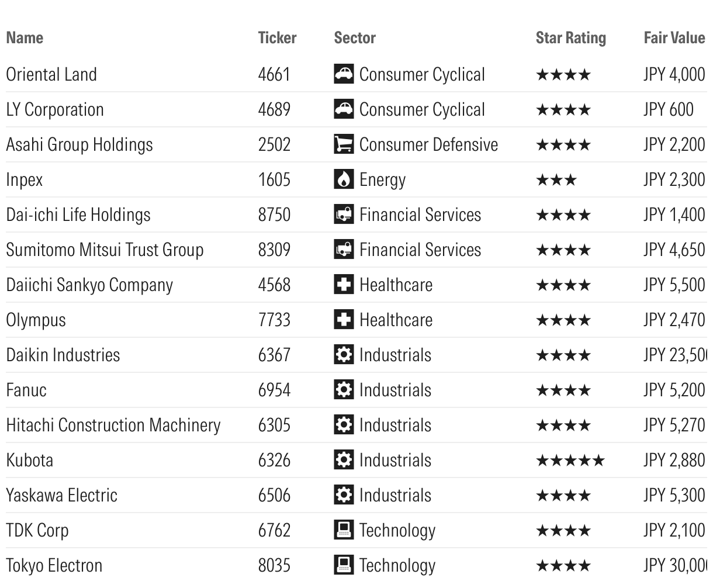Click Kubota's five-star rating
Image resolution: width=713 pixels, height=588 pixels.
570,461
